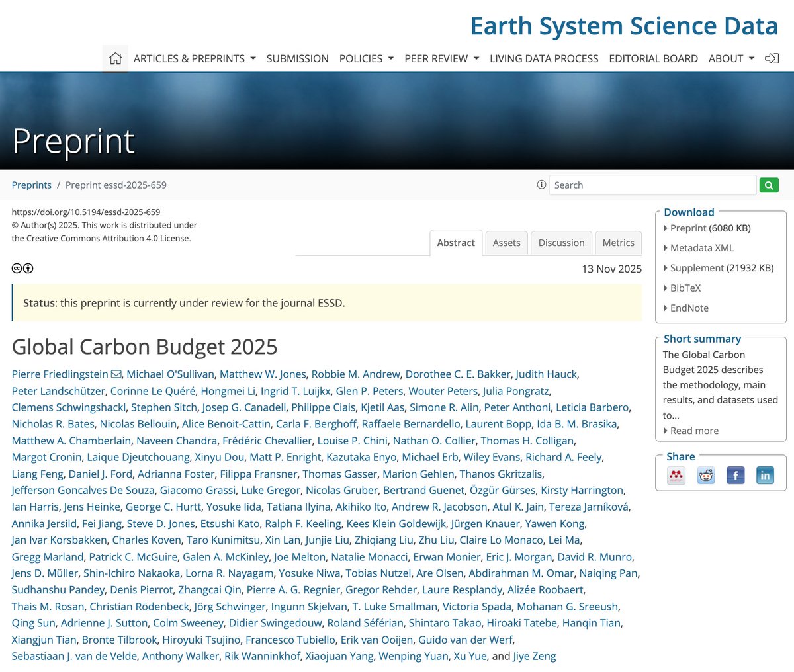The height and width of the screenshot is (672, 794).
Task: Open the Policies dropdown menu
Action: pos(367,58)
